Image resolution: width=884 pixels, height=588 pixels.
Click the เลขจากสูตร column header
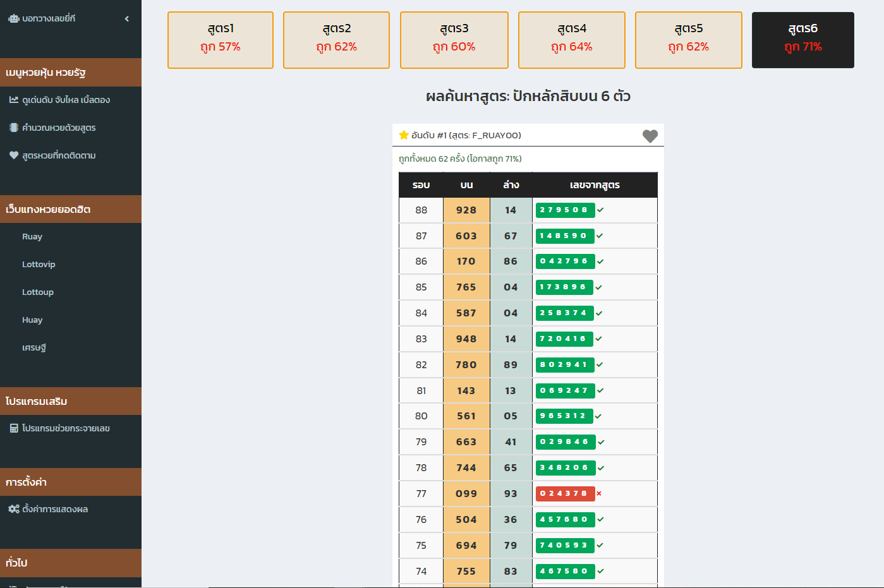click(x=595, y=185)
